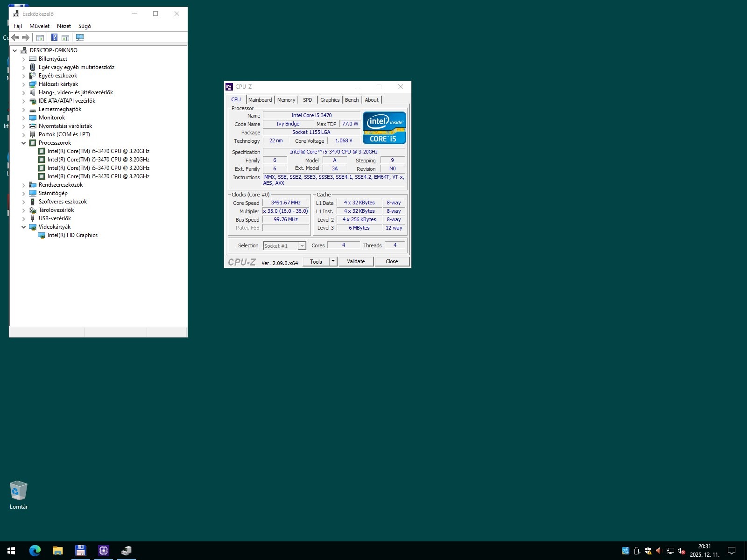Open the Fájl menu
Image resolution: width=747 pixels, height=560 pixels.
point(18,26)
